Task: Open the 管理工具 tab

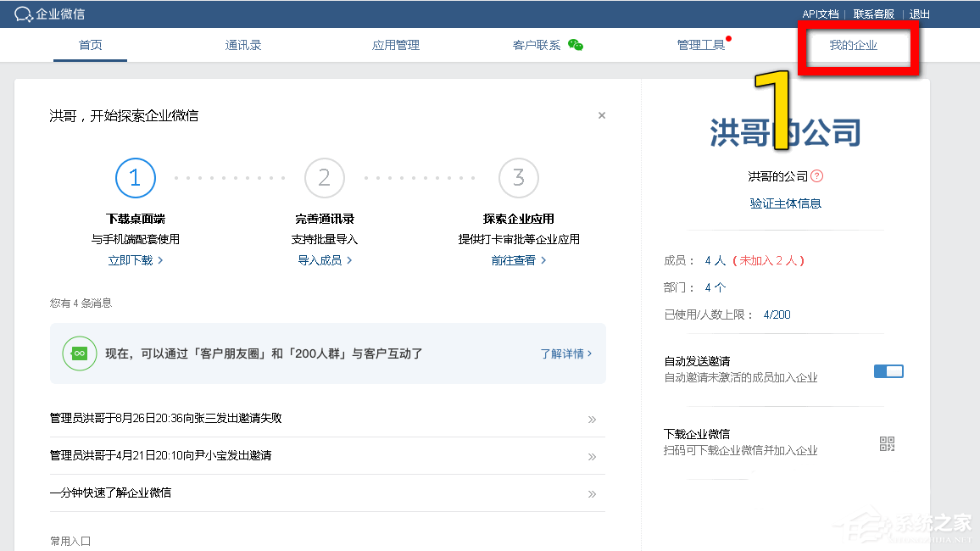Action: coord(702,45)
